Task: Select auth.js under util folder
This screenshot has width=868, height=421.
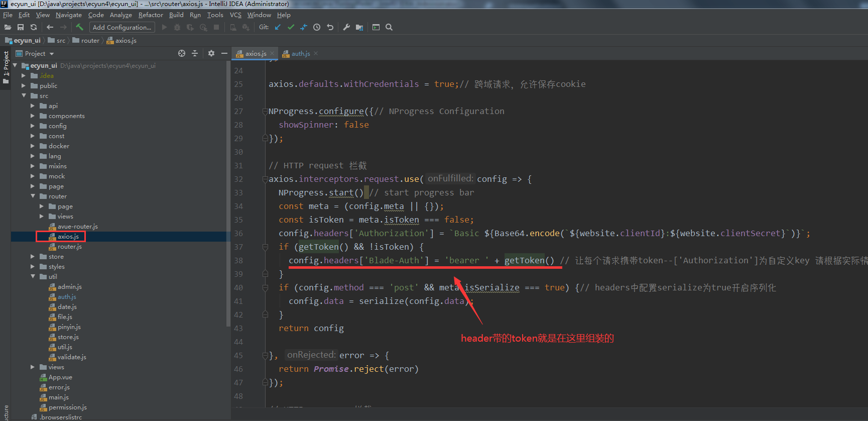Action: [67, 297]
